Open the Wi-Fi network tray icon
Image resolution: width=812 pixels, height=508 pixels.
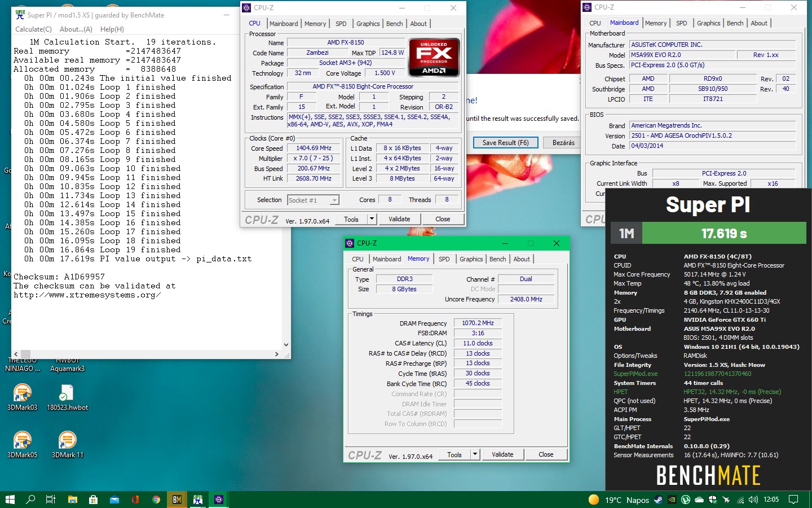740,500
